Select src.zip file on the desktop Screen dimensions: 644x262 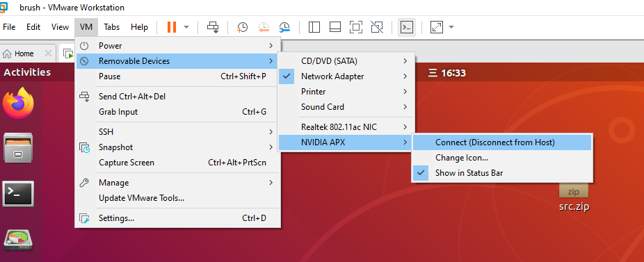pos(574,198)
